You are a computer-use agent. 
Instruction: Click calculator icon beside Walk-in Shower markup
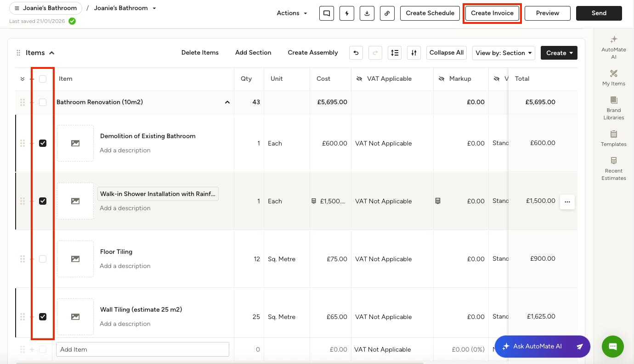tap(438, 201)
